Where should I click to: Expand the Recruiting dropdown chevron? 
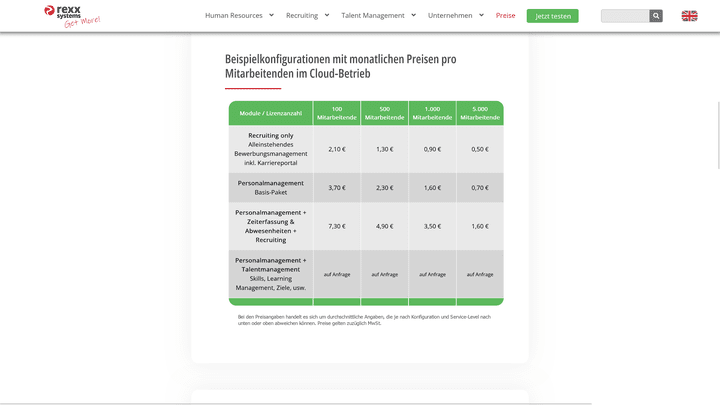point(327,15)
